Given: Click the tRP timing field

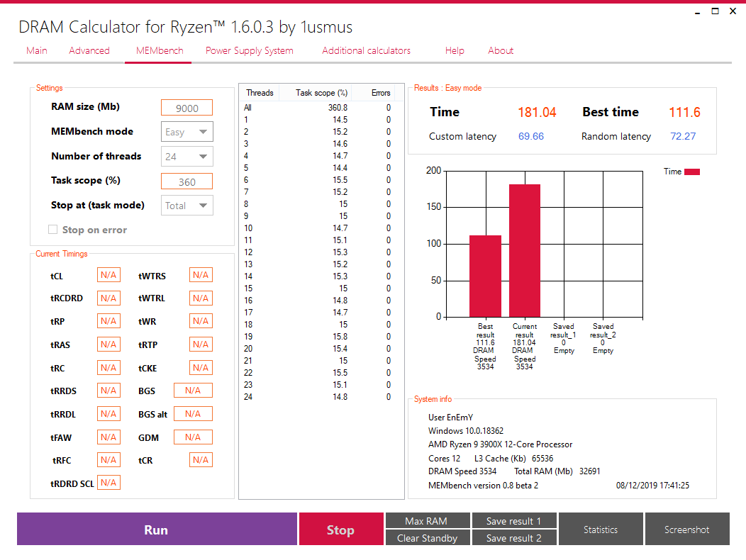Looking at the screenshot, I should point(108,321).
